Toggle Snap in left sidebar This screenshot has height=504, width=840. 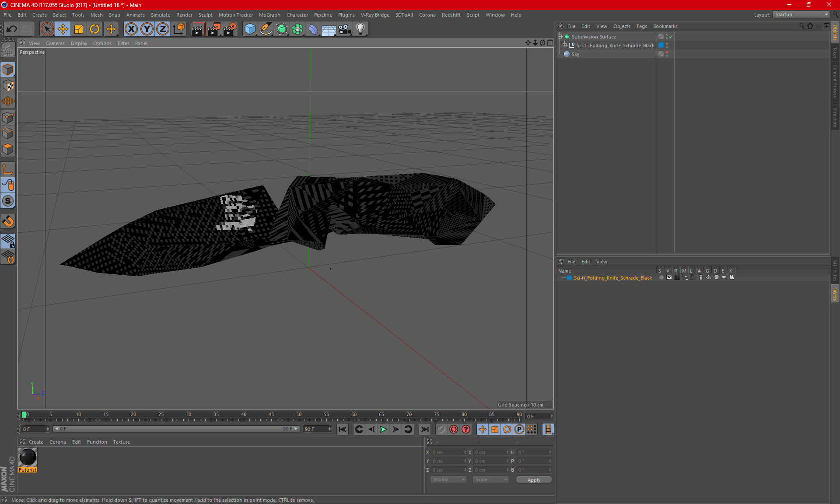8,221
